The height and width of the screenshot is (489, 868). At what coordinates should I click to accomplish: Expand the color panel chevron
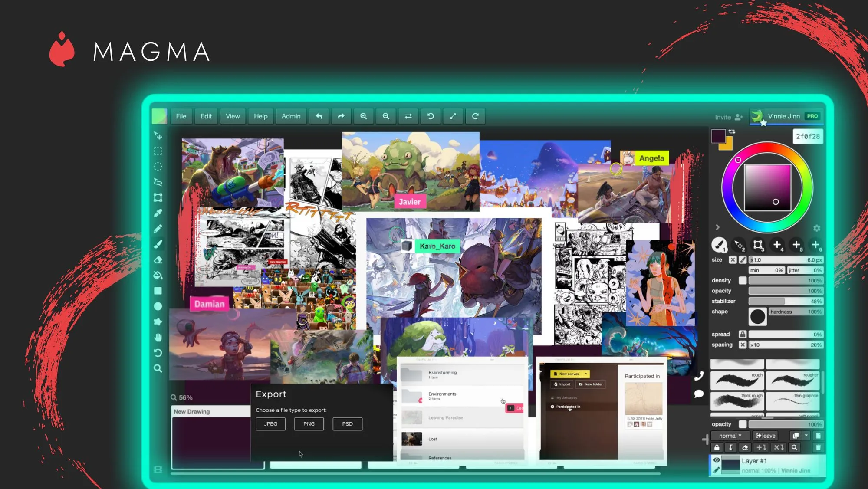[717, 227]
